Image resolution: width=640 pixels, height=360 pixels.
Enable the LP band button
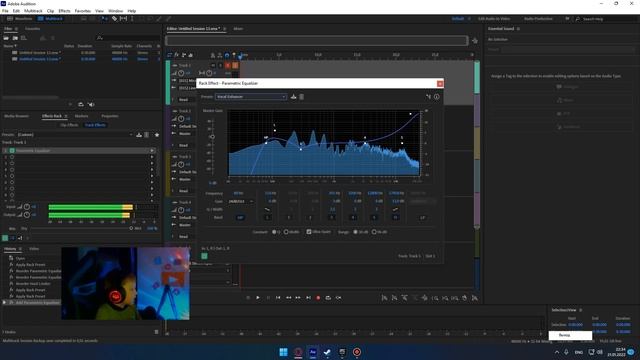pyautogui.click(x=422, y=218)
